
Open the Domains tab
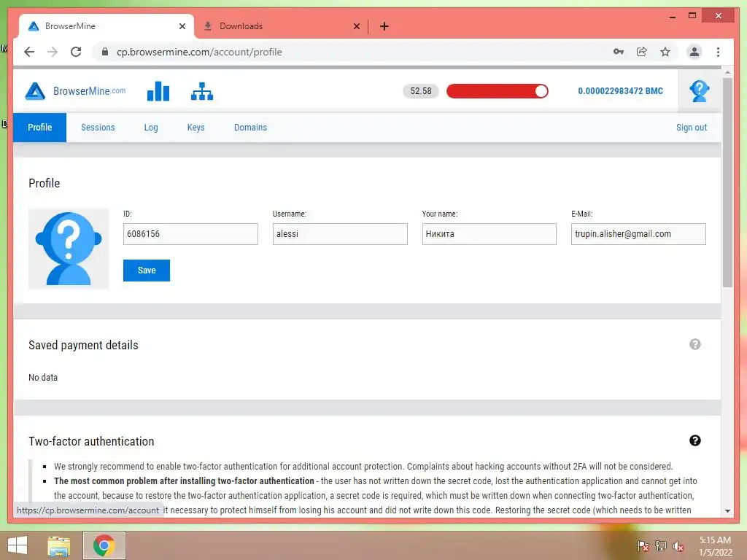pyautogui.click(x=250, y=127)
